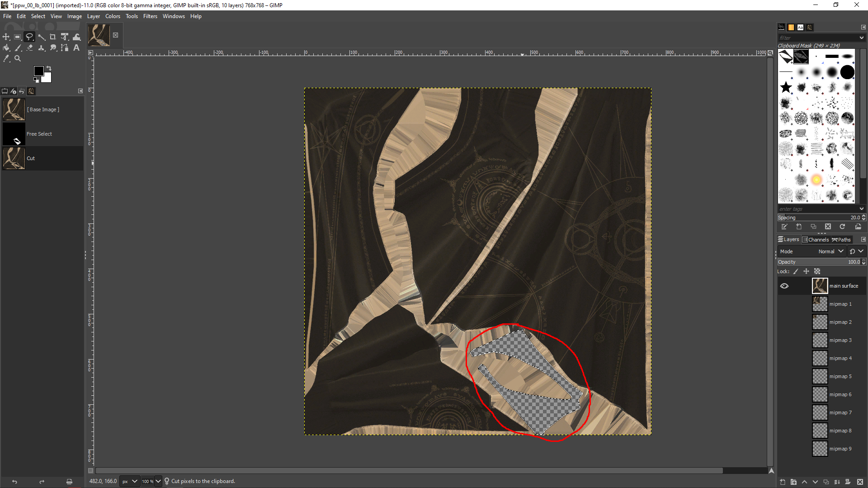Open the Filters menu
Screen dimensions: 868x488
[150, 16]
